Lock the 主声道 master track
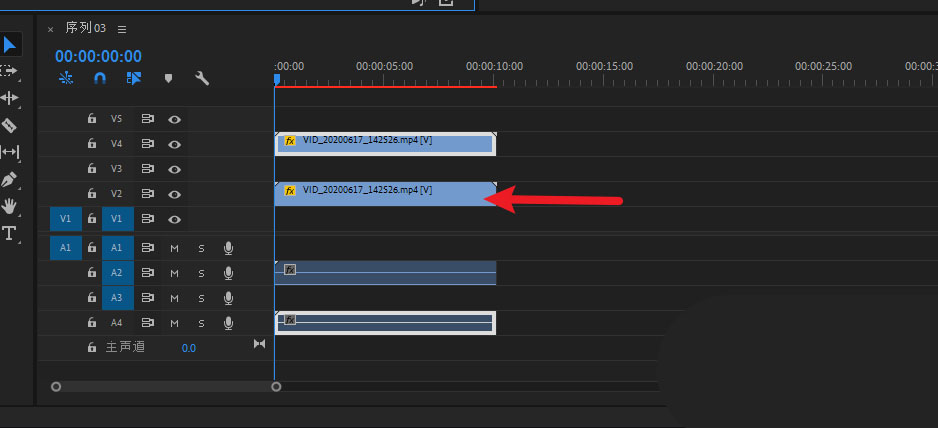 (92, 347)
